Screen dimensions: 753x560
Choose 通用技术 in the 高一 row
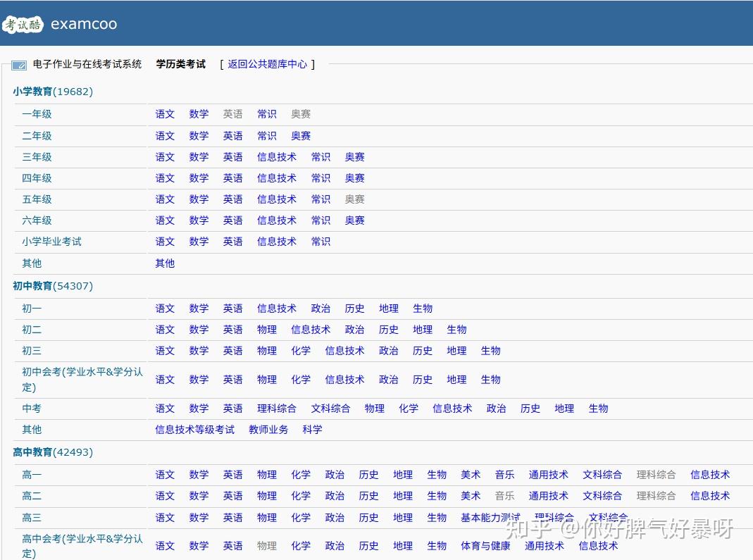[549, 475]
